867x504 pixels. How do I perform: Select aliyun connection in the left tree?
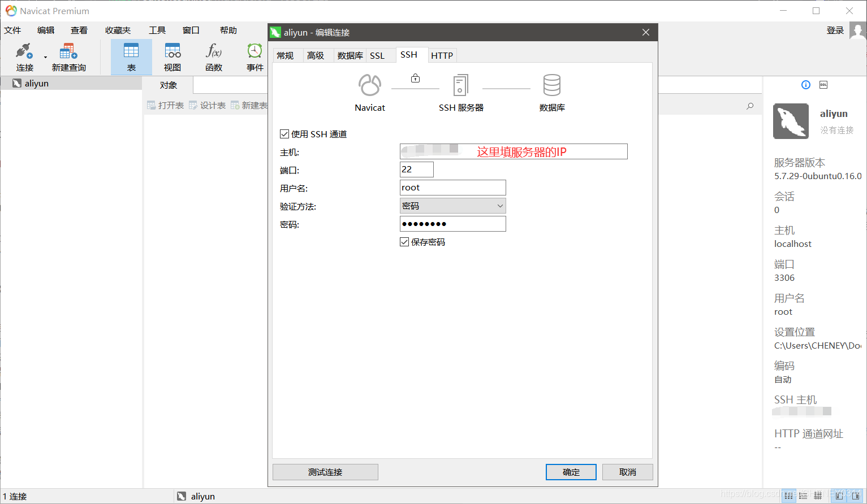click(x=37, y=83)
